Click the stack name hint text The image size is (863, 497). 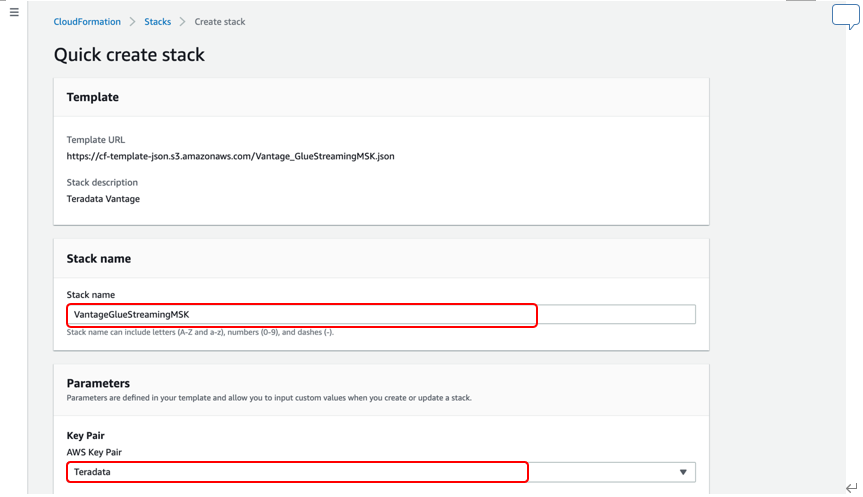200,332
